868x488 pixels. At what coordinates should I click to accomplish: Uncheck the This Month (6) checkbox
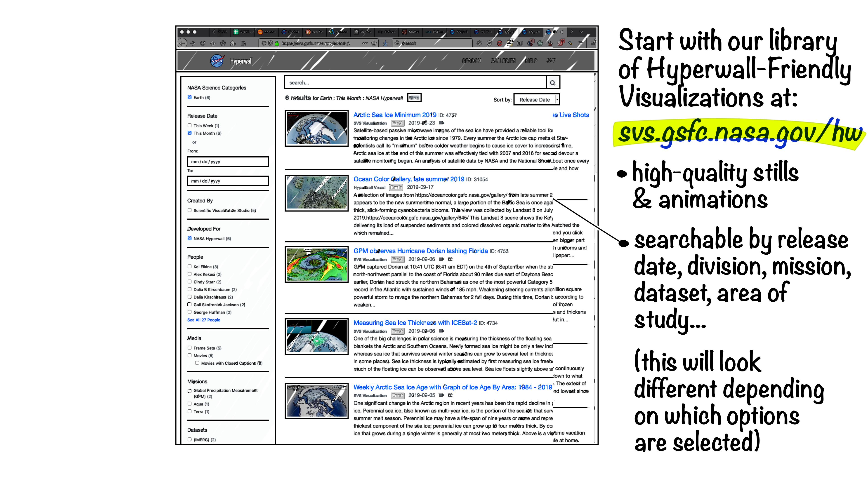(189, 133)
